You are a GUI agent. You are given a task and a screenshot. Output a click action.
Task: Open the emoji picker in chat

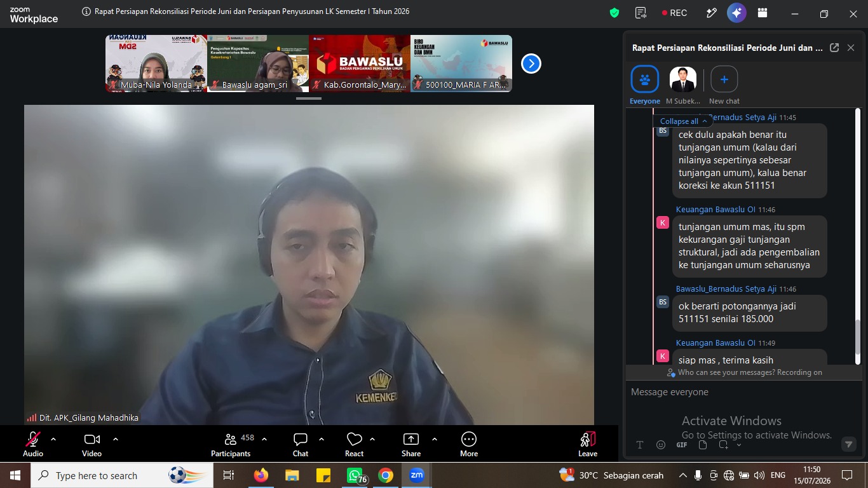click(661, 445)
